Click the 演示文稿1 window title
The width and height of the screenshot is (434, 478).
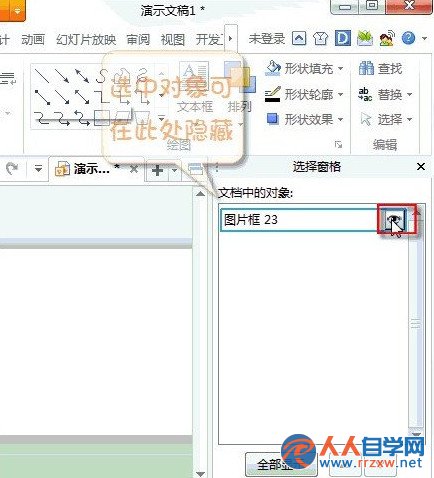click(x=172, y=11)
